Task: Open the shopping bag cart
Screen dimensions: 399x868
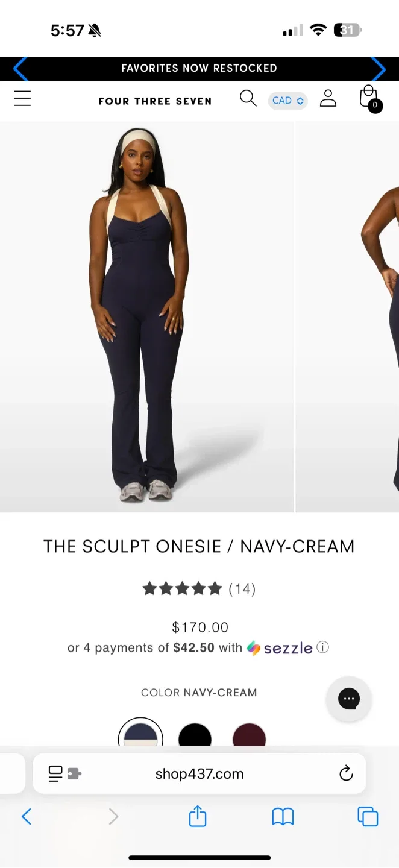Action: [x=369, y=99]
